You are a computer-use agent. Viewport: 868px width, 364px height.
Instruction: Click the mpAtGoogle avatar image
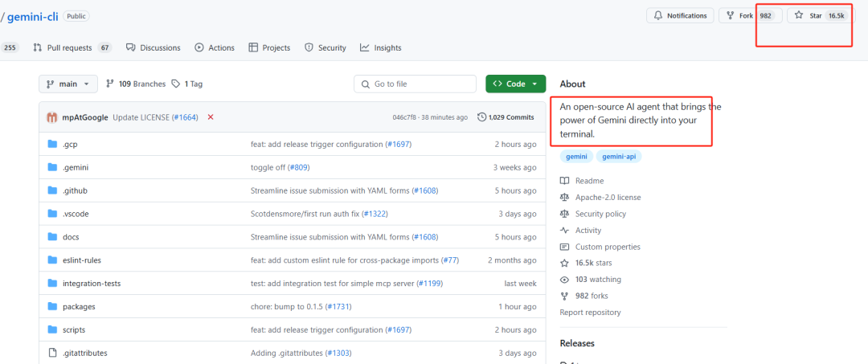[51, 117]
